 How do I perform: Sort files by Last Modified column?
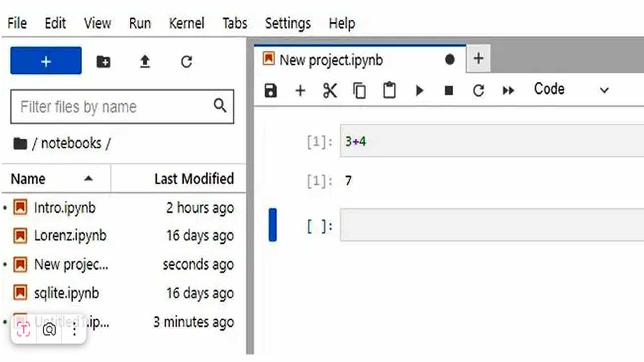[194, 179]
